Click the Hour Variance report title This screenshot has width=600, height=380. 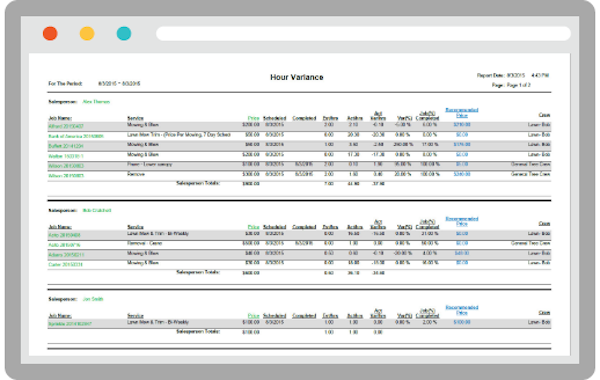[297, 77]
